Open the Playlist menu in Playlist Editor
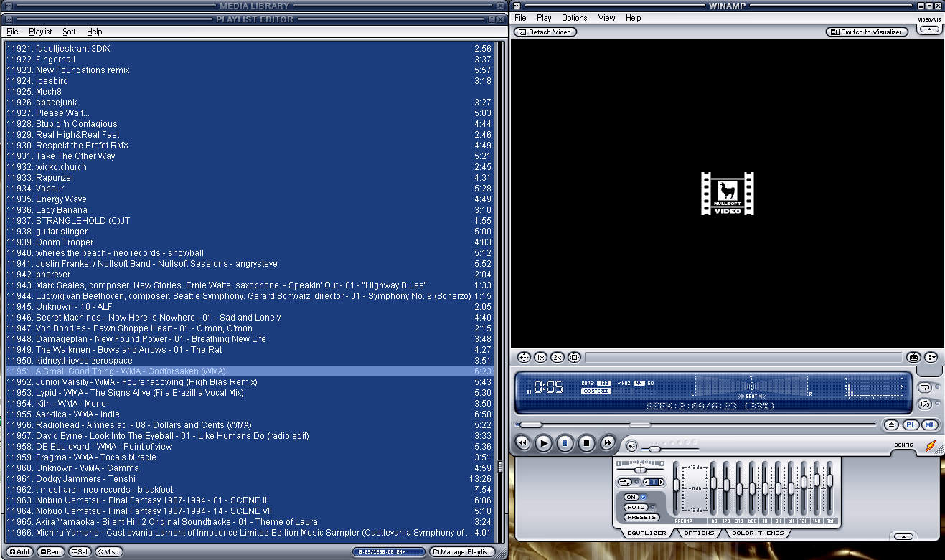The width and height of the screenshot is (945, 560). click(x=40, y=32)
